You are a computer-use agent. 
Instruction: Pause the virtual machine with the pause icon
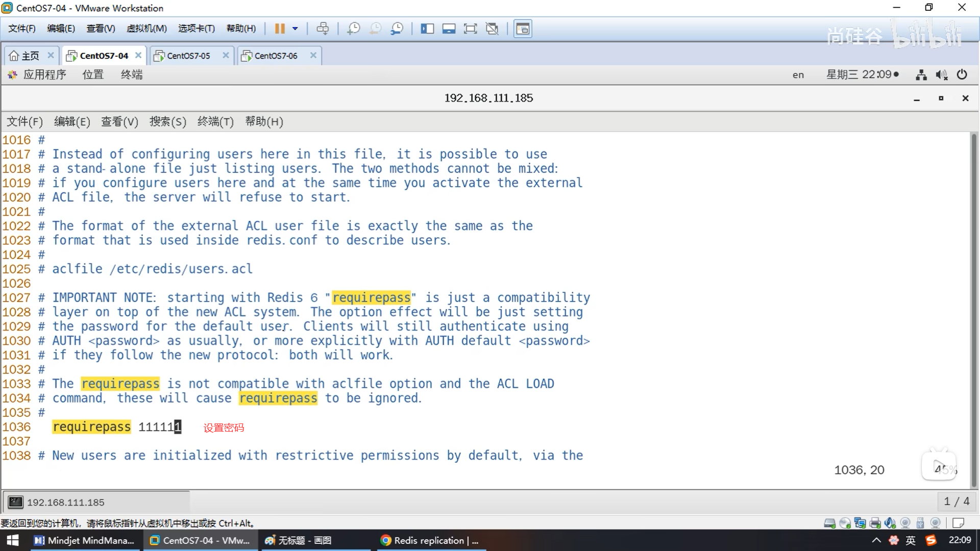tap(279, 29)
